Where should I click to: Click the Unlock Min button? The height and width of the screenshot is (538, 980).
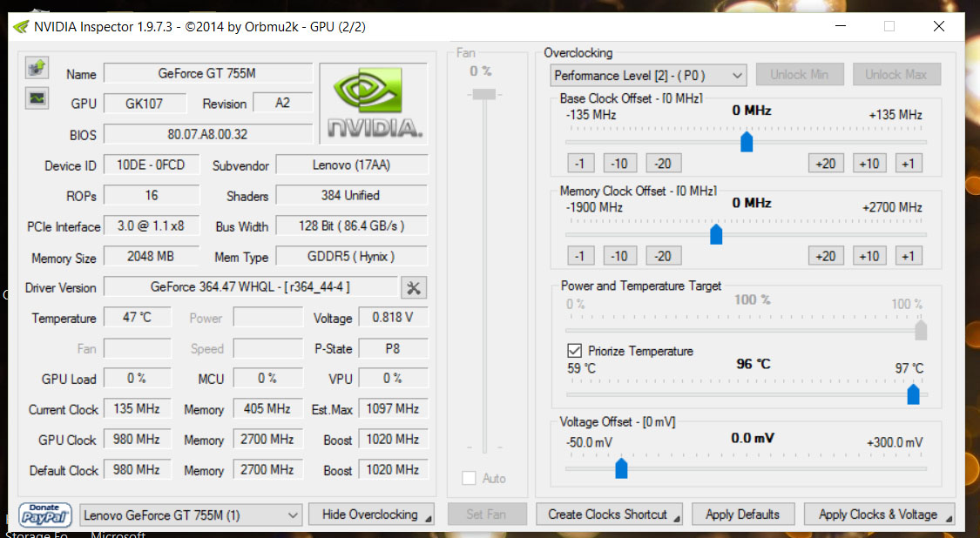click(x=800, y=74)
